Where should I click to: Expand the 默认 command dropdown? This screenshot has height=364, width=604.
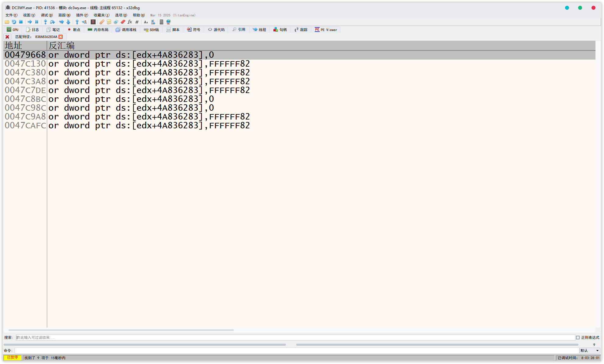coord(597,351)
